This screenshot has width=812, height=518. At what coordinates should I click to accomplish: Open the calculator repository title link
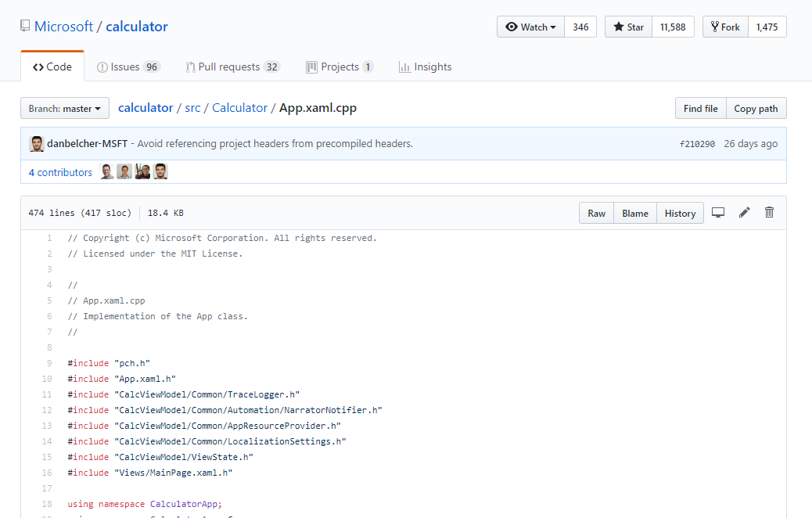point(137,27)
